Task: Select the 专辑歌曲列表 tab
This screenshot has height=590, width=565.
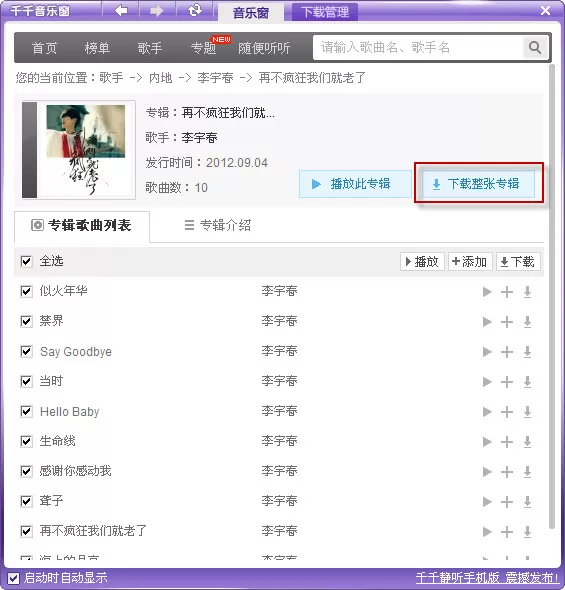Action: [x=82, y=226]
